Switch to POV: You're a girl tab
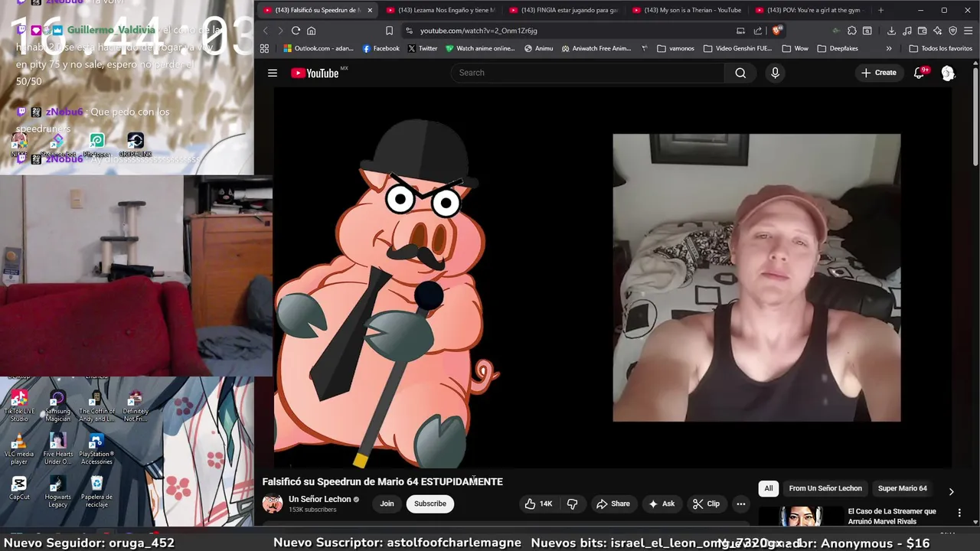 click(809, 10)
